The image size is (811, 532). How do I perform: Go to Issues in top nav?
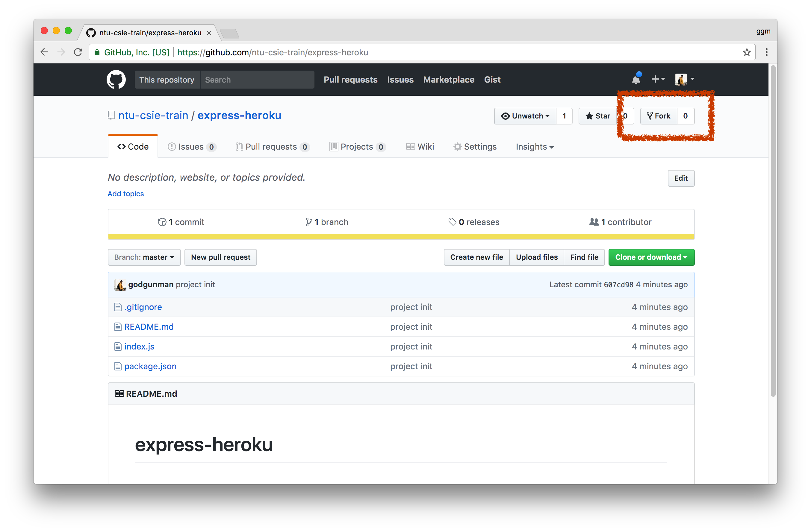pos(400,79)
